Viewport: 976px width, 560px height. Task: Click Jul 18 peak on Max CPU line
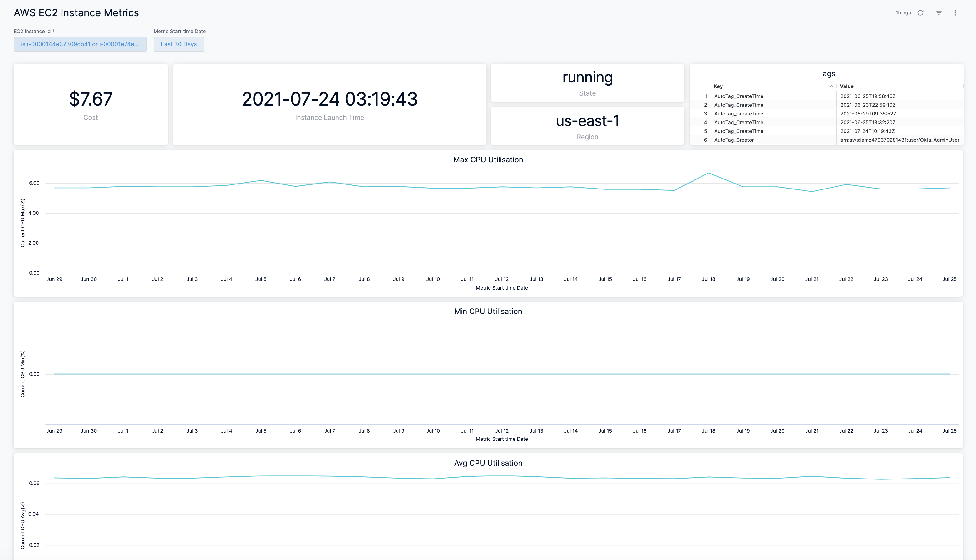click(x=708, y=173)
